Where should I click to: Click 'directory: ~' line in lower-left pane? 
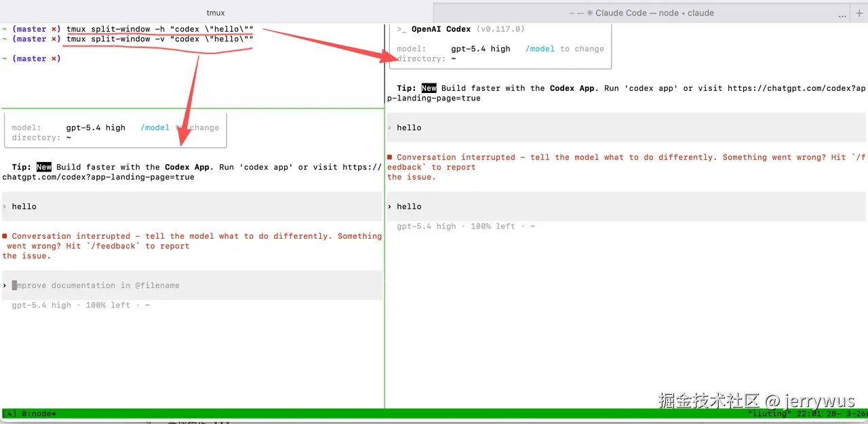coord(41,138)
